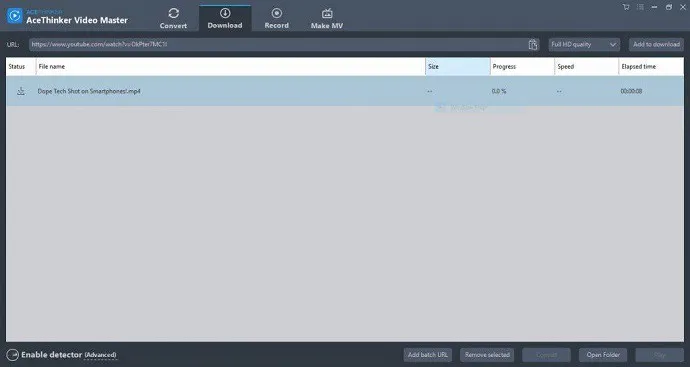The width and height of the screenshot is (690, 367).
Task: Open the Make MV tab
Action: 327,18
